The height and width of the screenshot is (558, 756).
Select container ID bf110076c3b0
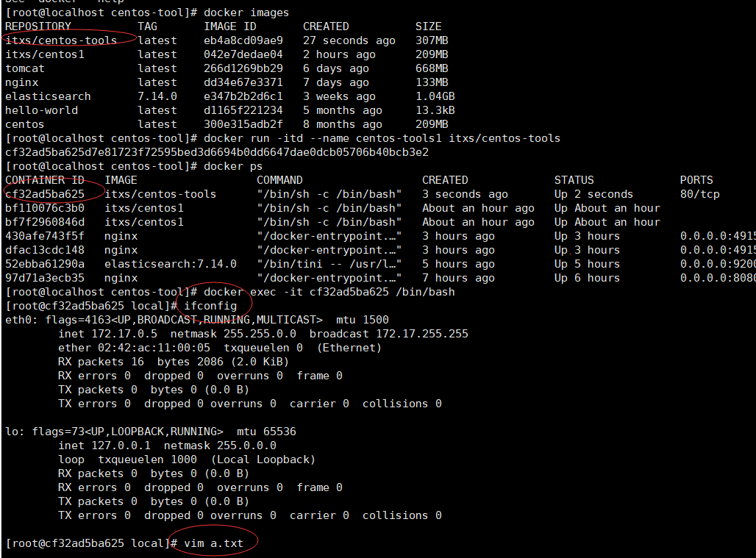(x=45, y=208)
